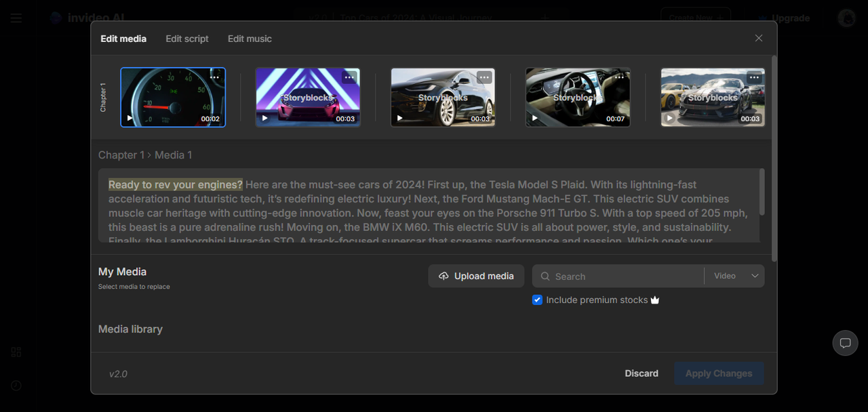
Task: Click the Upload media button
Action: point(476,276)
